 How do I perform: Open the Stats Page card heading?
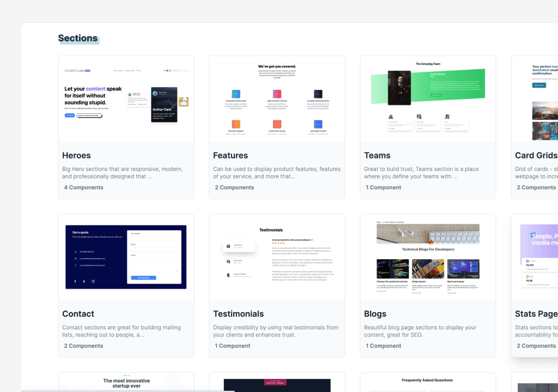click(x=536, y=314)
